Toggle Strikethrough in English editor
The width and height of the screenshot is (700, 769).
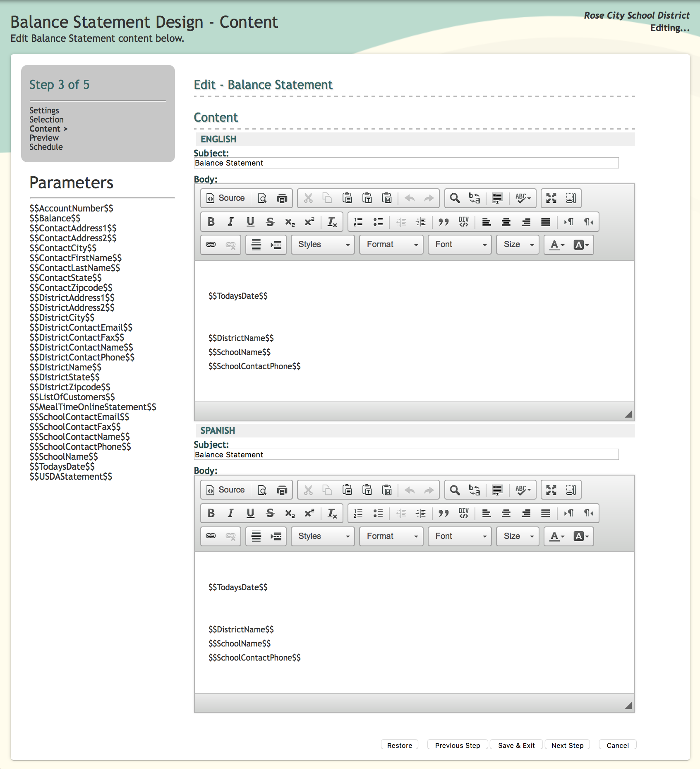pos(270,222)
